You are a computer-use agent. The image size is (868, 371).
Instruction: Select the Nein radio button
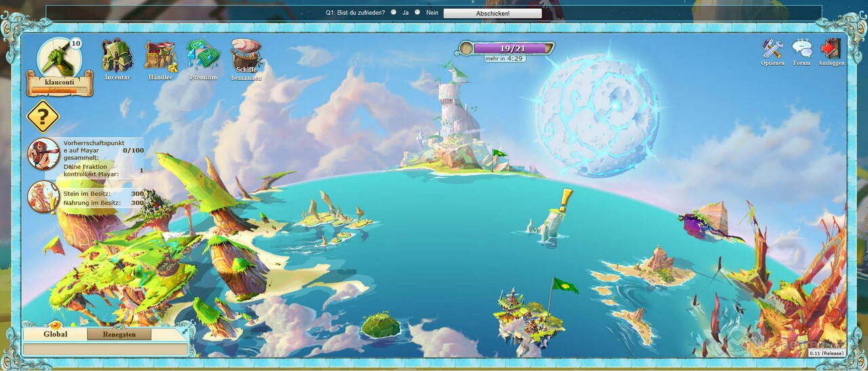tap(417, 12)
